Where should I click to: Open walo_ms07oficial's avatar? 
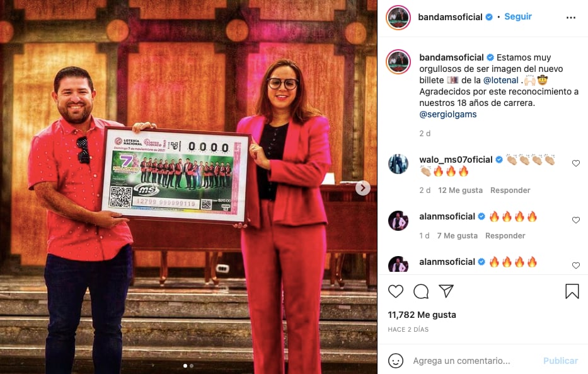click(398, 164)
